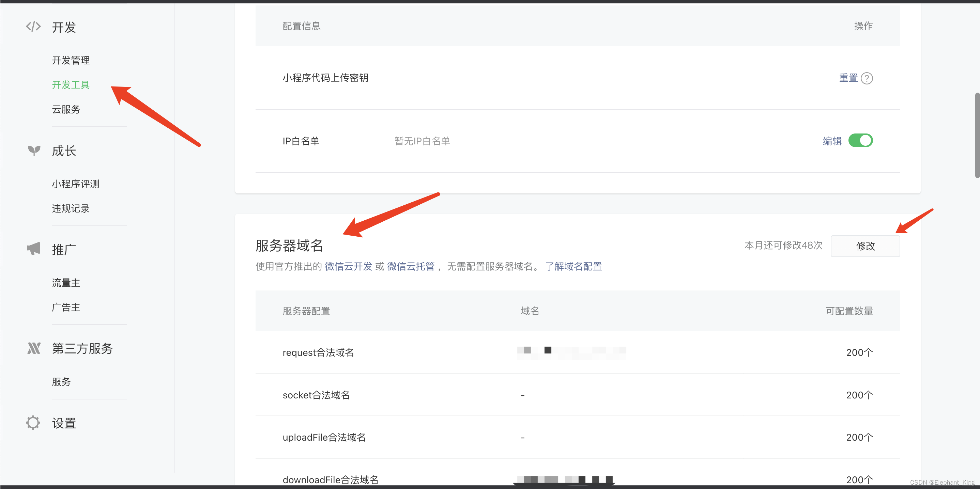Open 开发管理 in the sidebar
The height and width of the screenshot is (489, 980).
71,60
